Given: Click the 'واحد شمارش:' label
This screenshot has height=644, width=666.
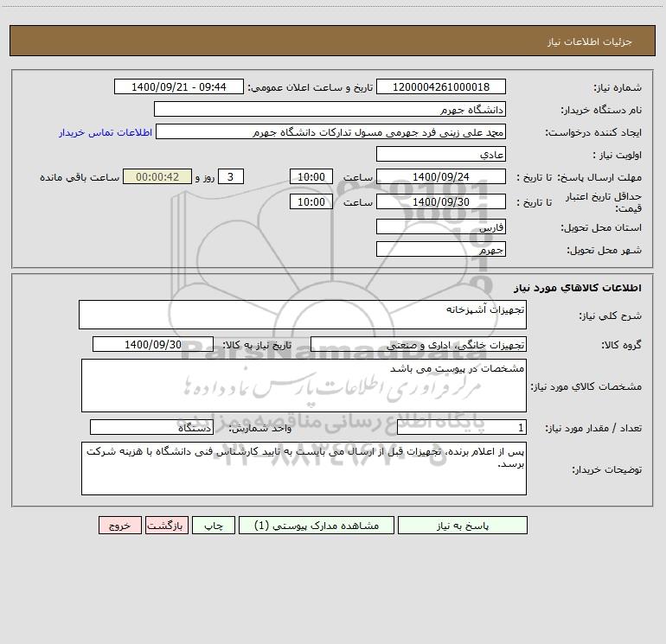Looking at the screenshot, I should [260, 429].
